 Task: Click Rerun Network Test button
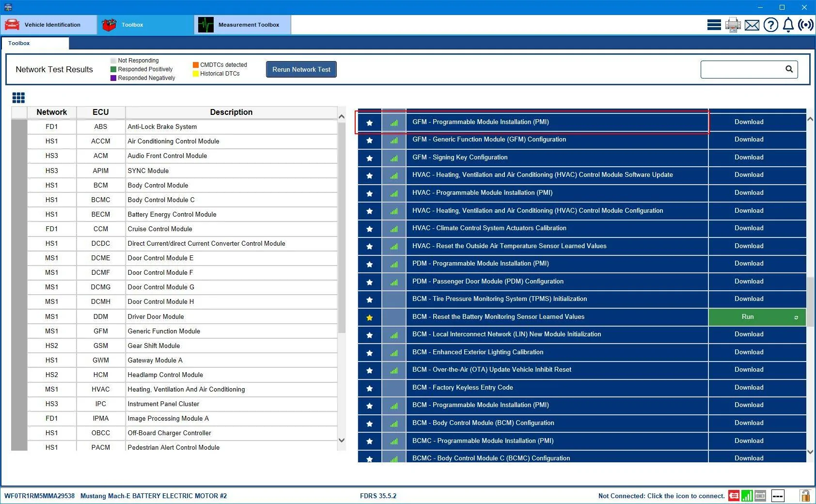[x=301, y=69]
